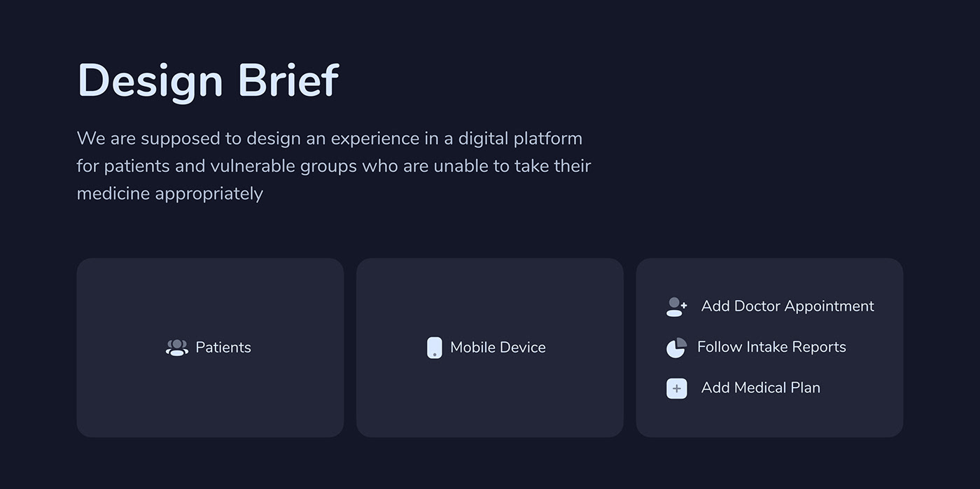Click the pie chart Intake Reports icon
The image size is (980, 489).
[x=676, y=348]
